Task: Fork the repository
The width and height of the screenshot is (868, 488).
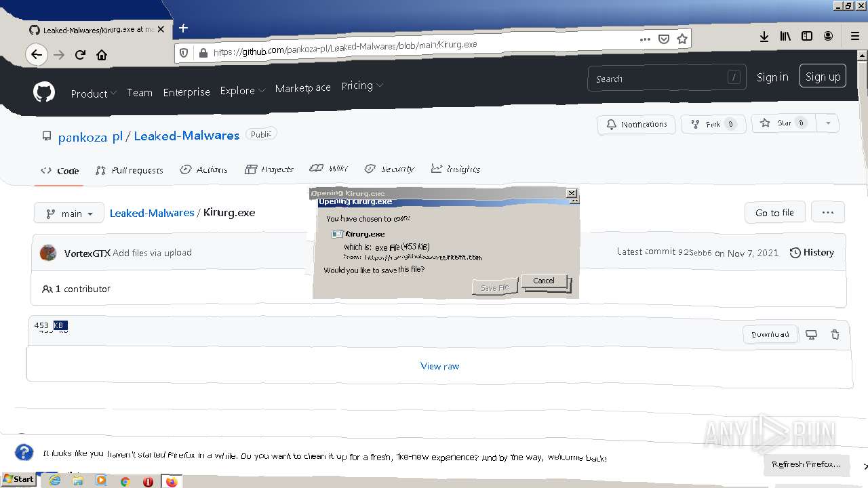Action: pyautogui.click(x=713, y=124)
